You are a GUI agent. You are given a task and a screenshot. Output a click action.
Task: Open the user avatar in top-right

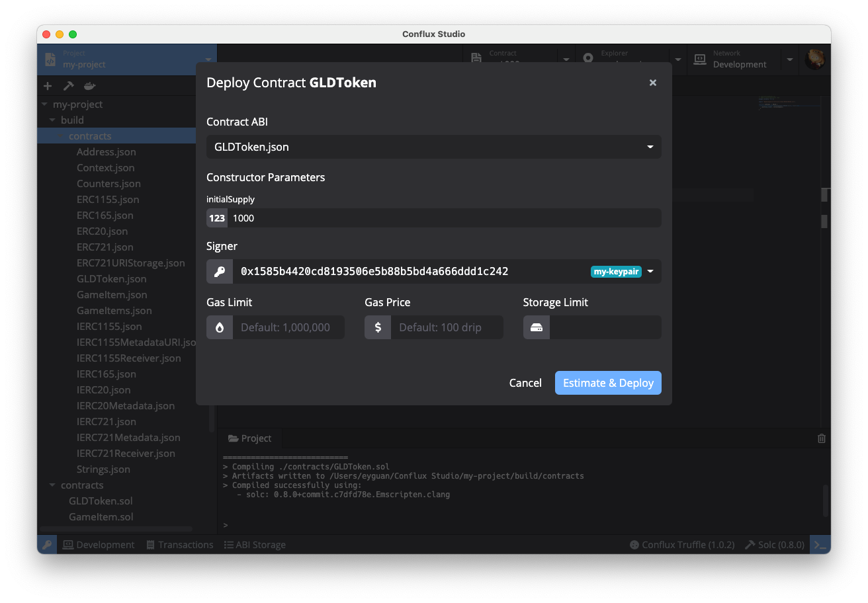point(815,60)
